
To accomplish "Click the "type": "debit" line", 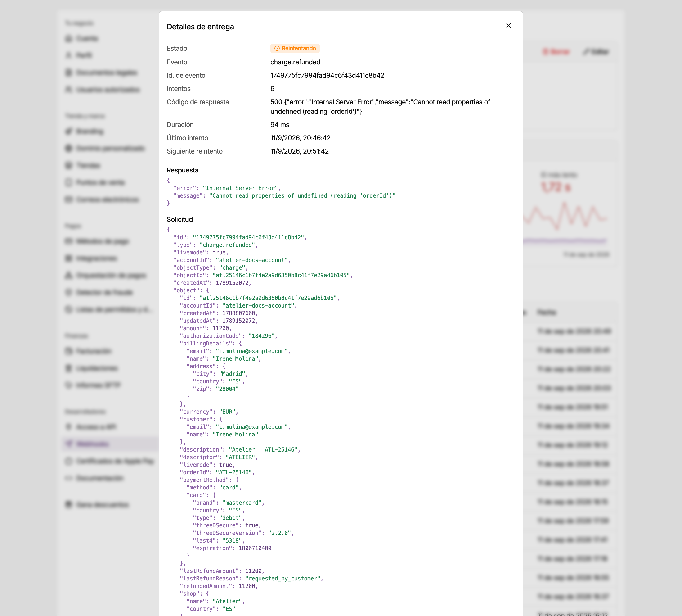I will [219, 518].
